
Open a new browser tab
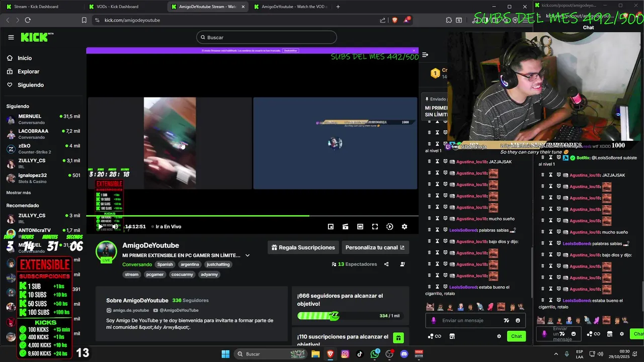338,7
